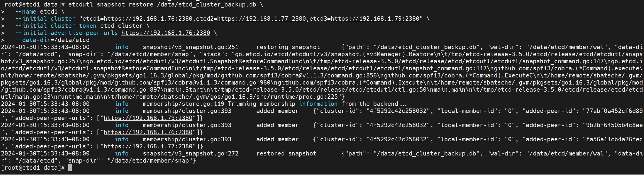Viewport: 644px width, 175px height.
Task: Click the added-peer-peer-urls link for 192.168.1.76
Action: pyautogui.click(x=148, y=132)
